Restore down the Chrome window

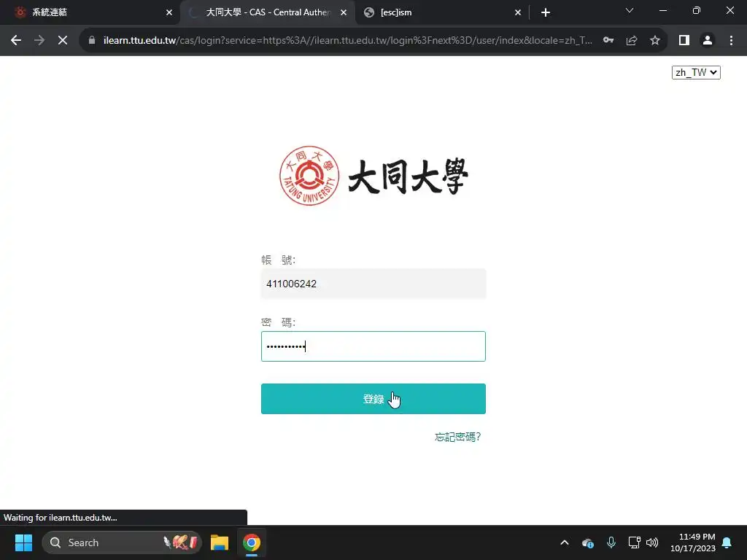click(x=697, y=10)
